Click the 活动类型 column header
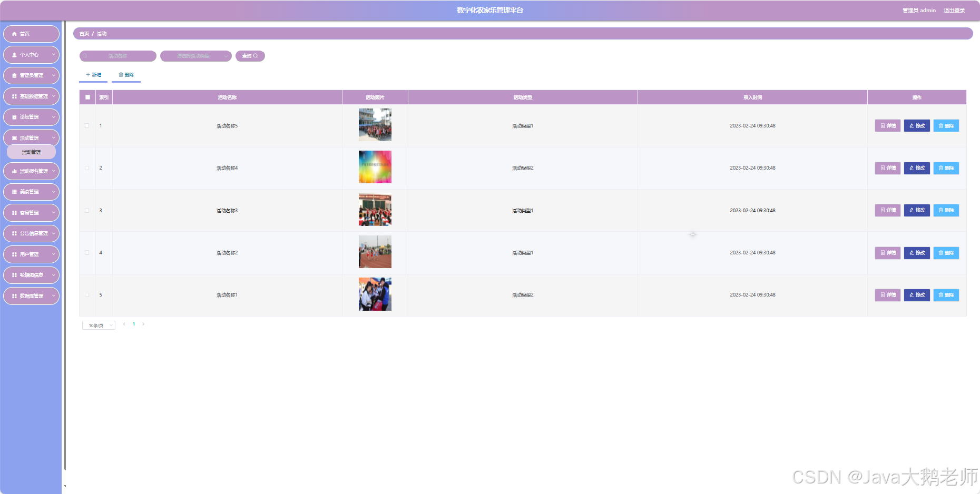The height and width of the screenshot is (494, 980). pos(523,97)
